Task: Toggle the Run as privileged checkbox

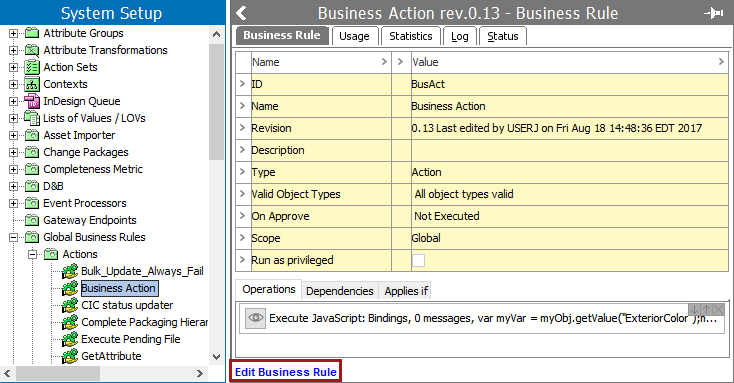Action: tap(418, 260)
